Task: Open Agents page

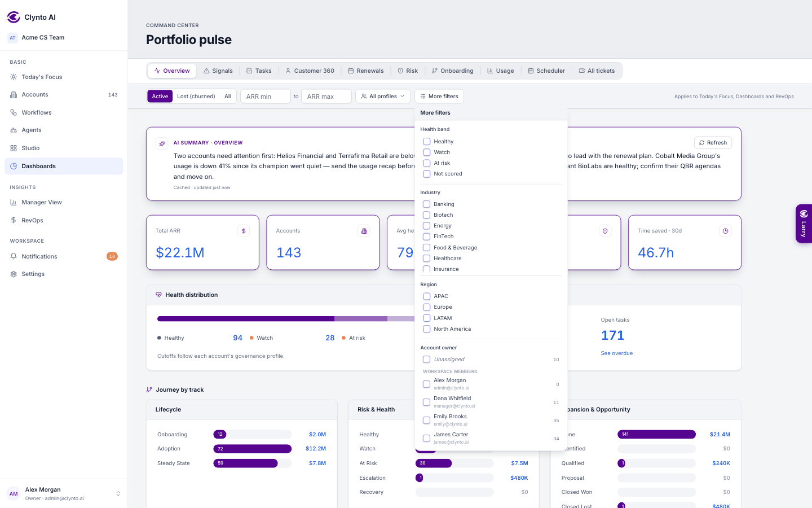Action: point(64,130)
